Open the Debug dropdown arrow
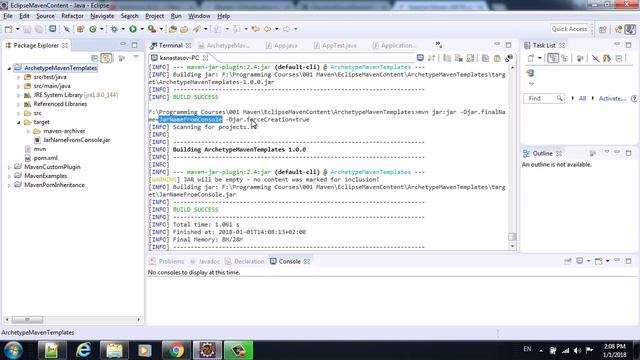This screenshot has height=360, width=640. pos(123,29)
